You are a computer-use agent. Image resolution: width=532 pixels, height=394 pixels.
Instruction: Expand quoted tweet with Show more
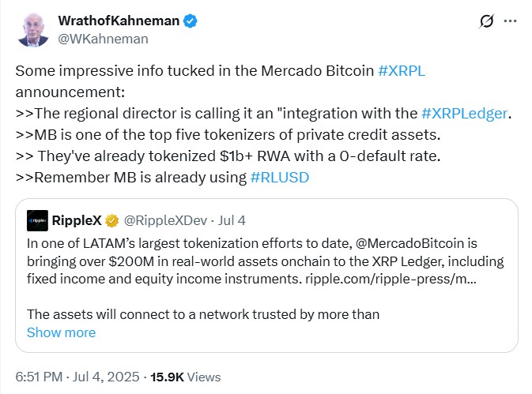61,332
